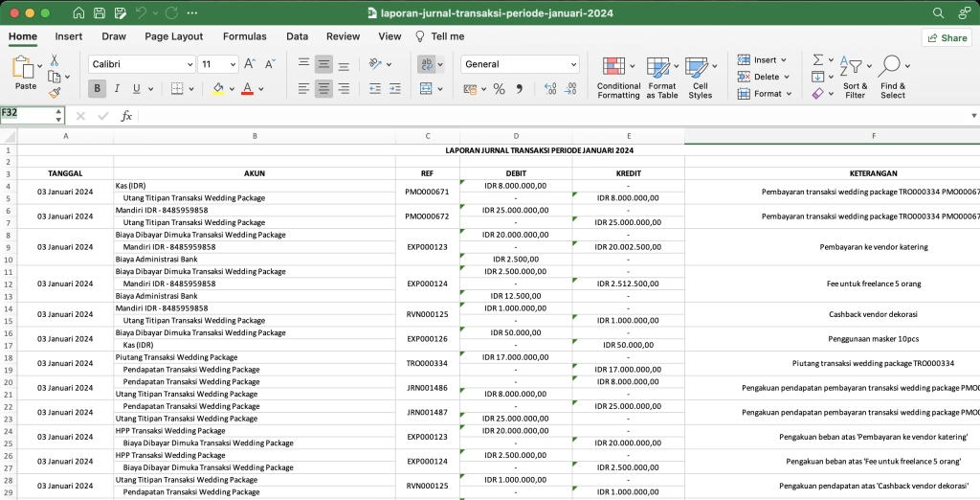The height and width of the screenshot is (500, 980).
Task: Click the Borders icon
Action: point(177,89)
